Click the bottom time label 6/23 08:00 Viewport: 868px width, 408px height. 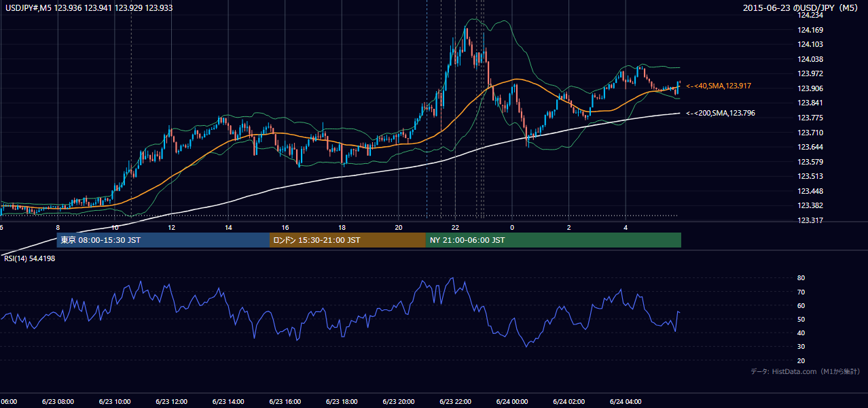[x=58, y=402]
